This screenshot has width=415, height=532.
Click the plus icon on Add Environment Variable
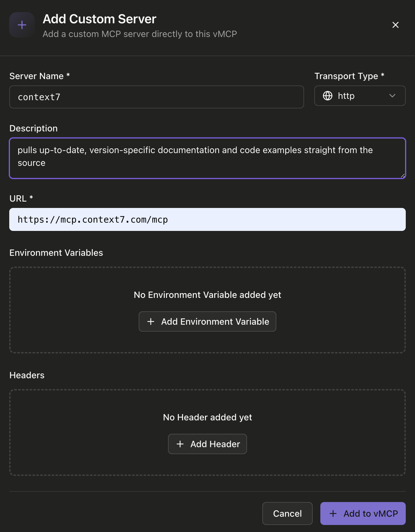pos(151,321)
